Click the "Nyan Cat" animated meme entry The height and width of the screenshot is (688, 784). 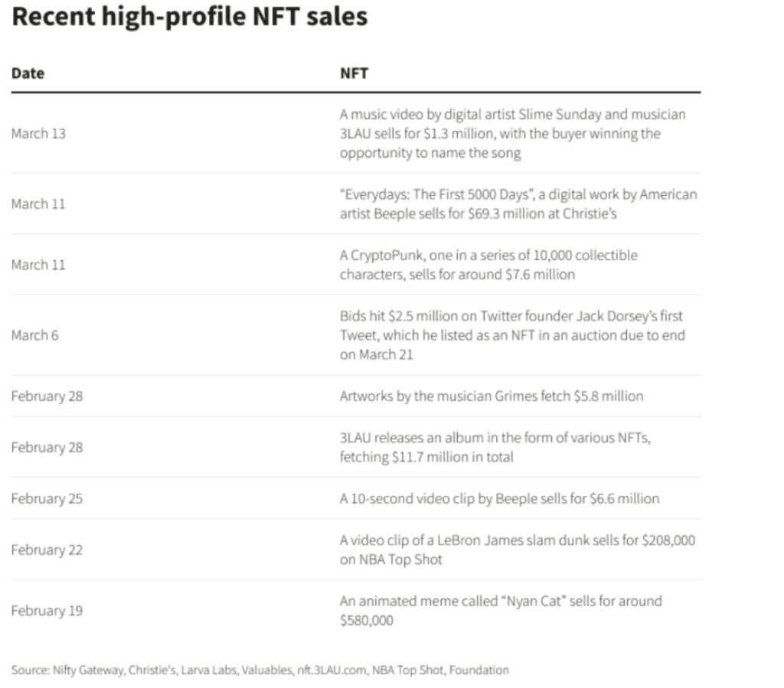tap(501, 611)
